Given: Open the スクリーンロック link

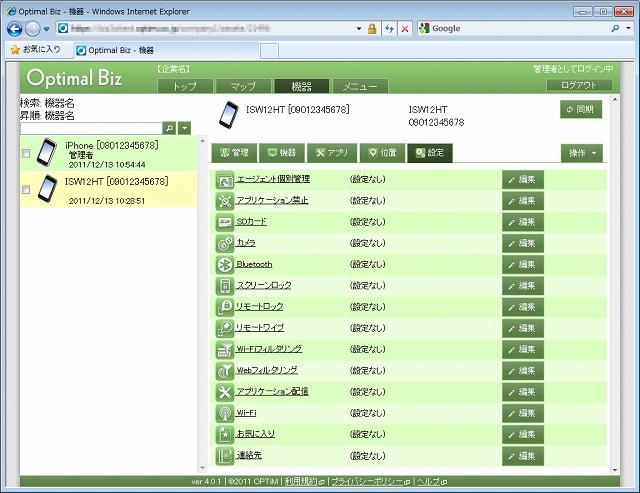Looking at the screenshot, I should pos(264,285).
